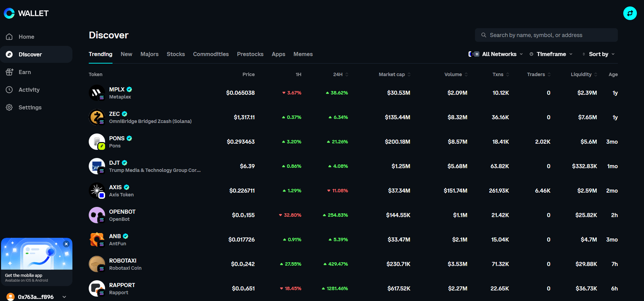
Task: Click the Wallet logo icon
Action: tap(9, 13)
